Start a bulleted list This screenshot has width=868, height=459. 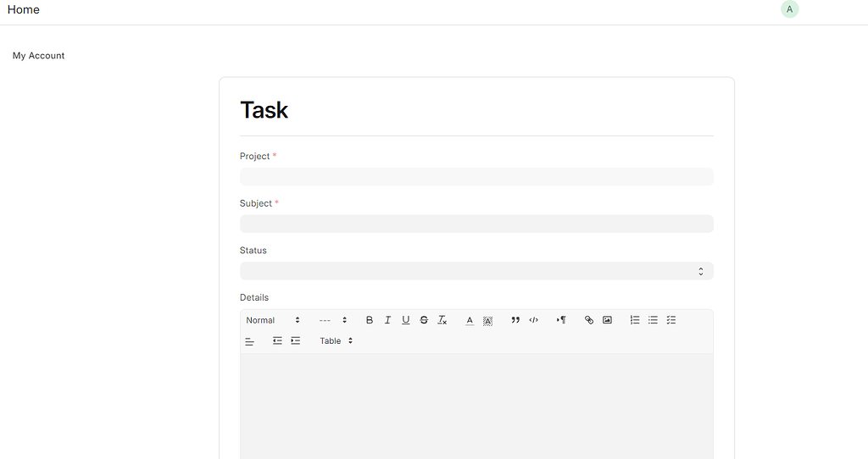(x=653, y=320)
